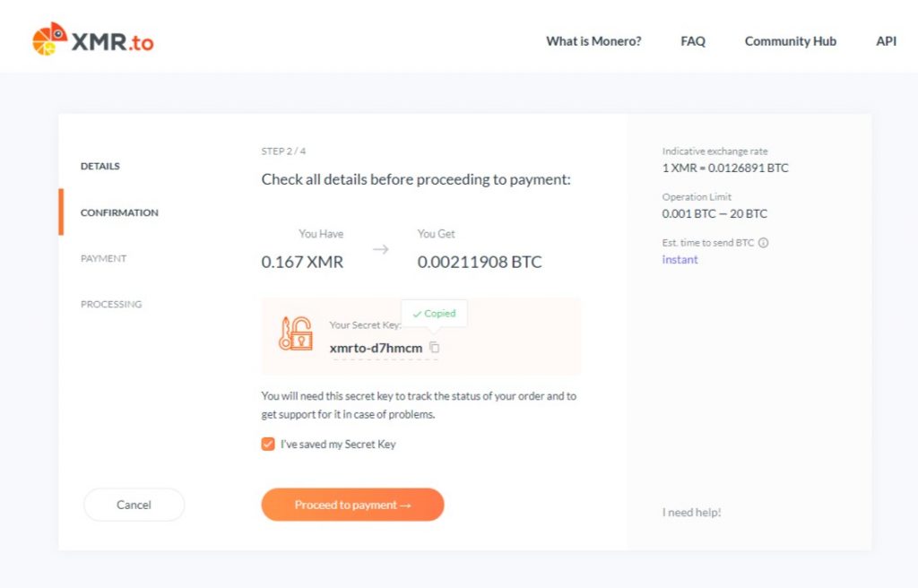Select the Details step in the sidebar
The height and width of the screenshot is (588, 918).
tap(100, 167)
